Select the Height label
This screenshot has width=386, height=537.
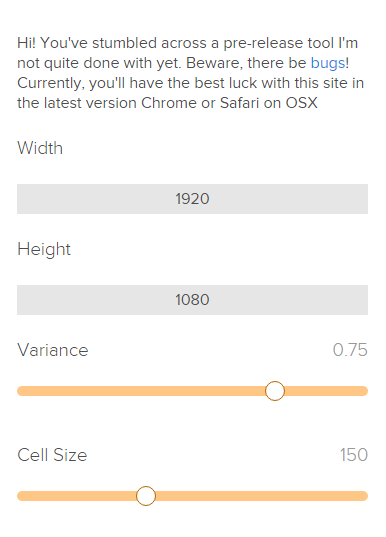pos(44,249)
